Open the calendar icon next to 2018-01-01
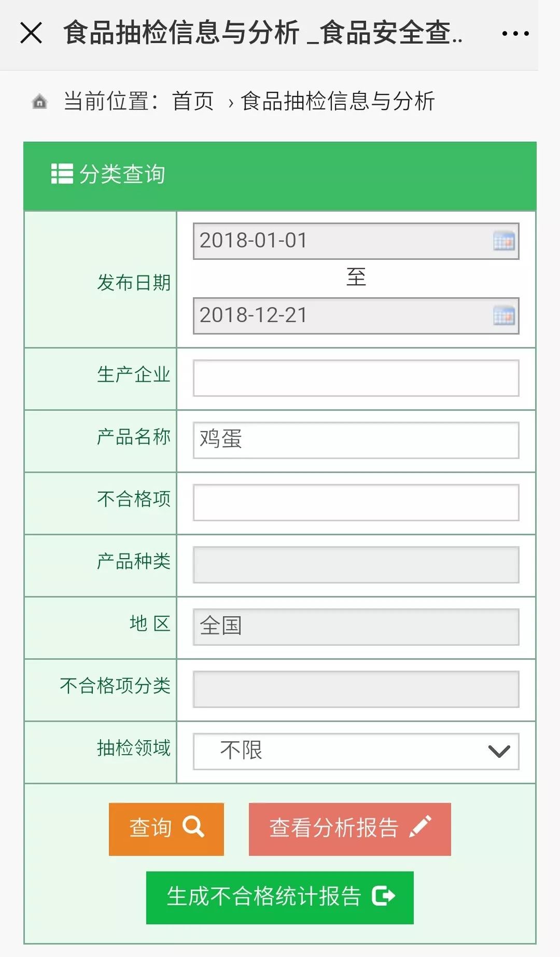This screenshot has height=957, width=560. [503, 241]
